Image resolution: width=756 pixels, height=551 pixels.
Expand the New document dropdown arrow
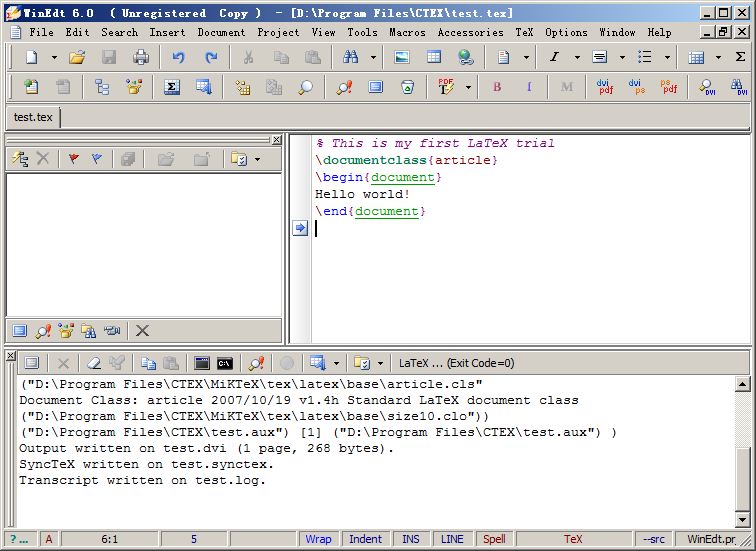[x=54, y=57]
